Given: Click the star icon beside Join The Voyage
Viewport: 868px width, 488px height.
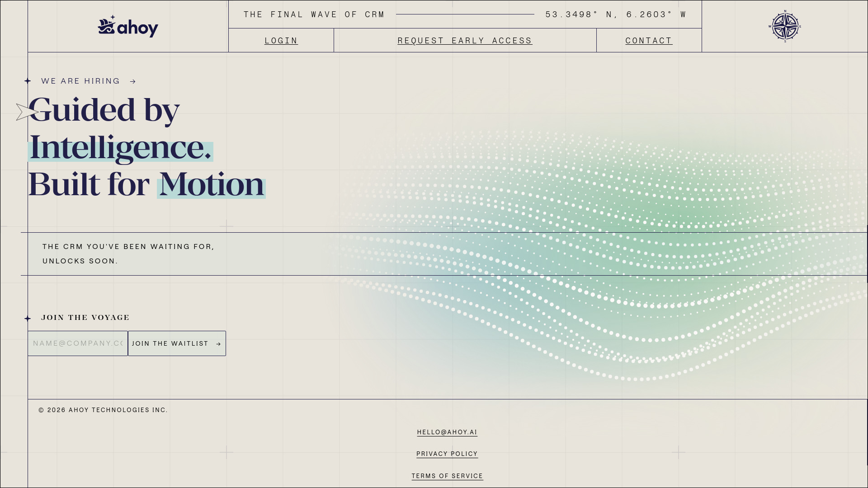Looking at the screenshot, I should pyautogui.click(x=28, y=319).
